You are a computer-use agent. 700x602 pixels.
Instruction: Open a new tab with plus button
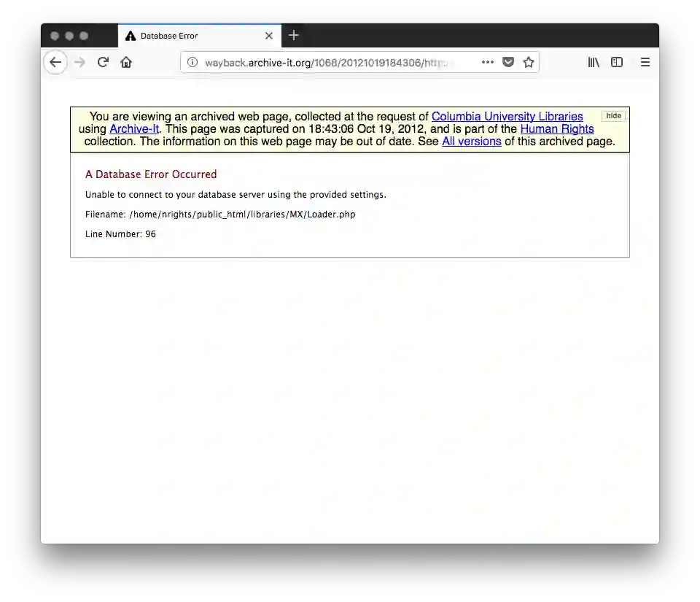pyautogui.click(x=293, y=35)
